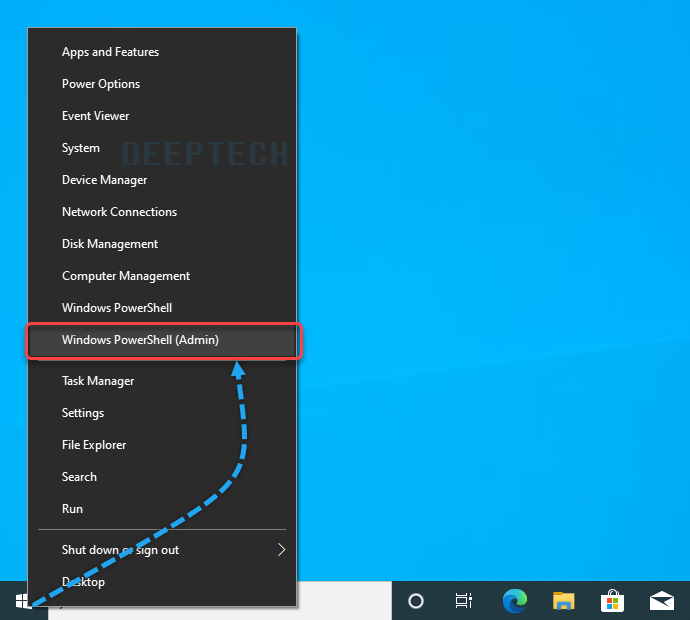
Task: Choose Network Connections
Action: pos(162,212)
